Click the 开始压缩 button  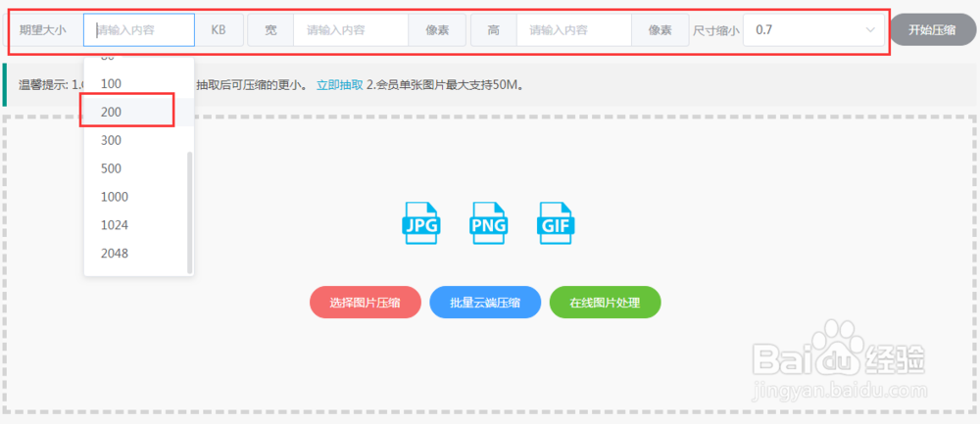click(932, 30)
